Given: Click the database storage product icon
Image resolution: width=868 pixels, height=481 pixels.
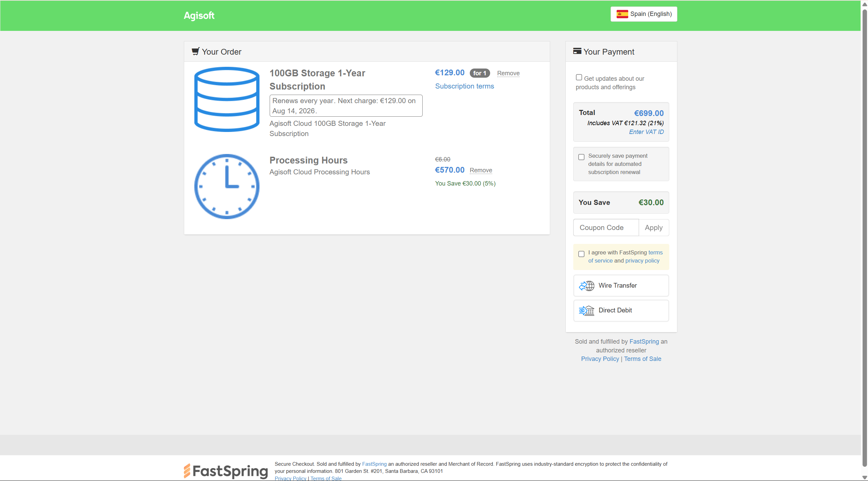Looking at the screenshot, I should pos(227,99).
